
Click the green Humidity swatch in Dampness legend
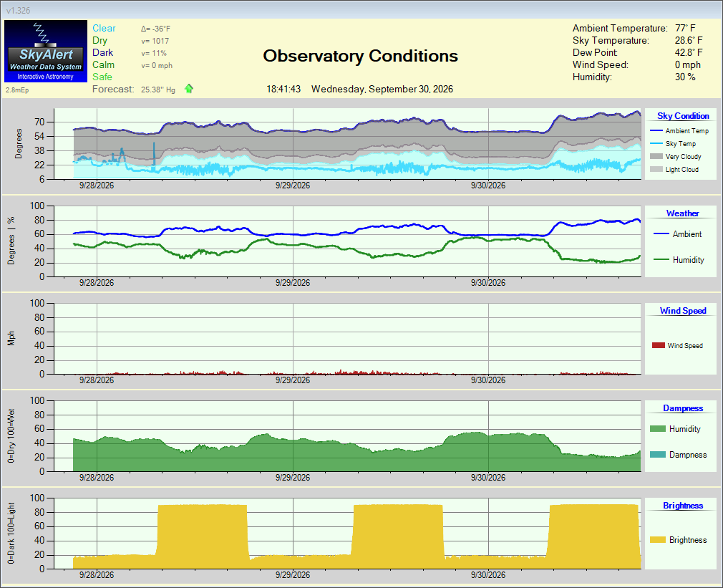click(x=658, y=429)
